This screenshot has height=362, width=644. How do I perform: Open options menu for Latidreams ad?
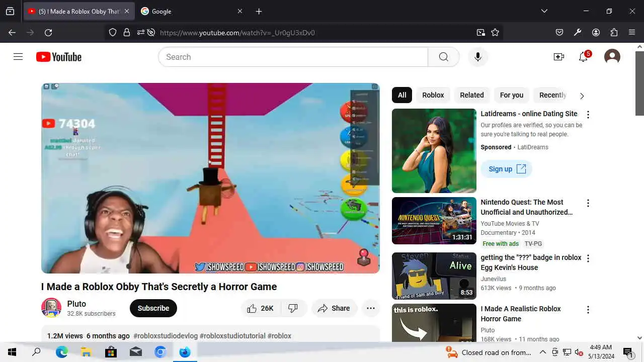pyautogui.click(x=588, y=115)
